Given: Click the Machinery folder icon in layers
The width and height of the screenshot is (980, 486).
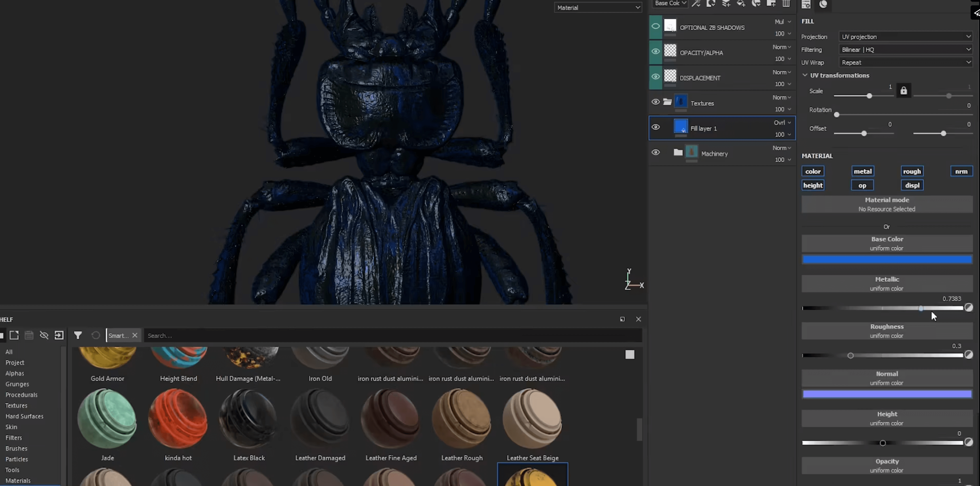Looking at the screenshot, I should [678, 152].
